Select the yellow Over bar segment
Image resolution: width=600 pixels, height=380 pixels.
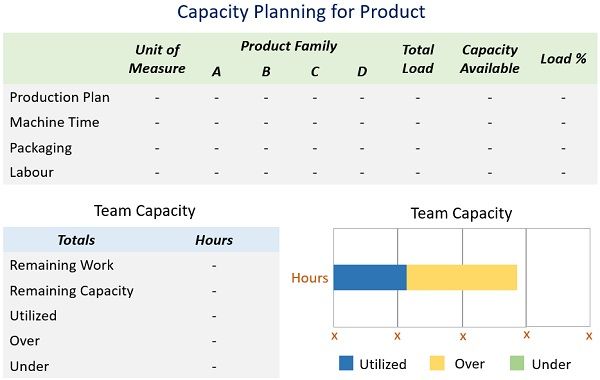[462, 277]
